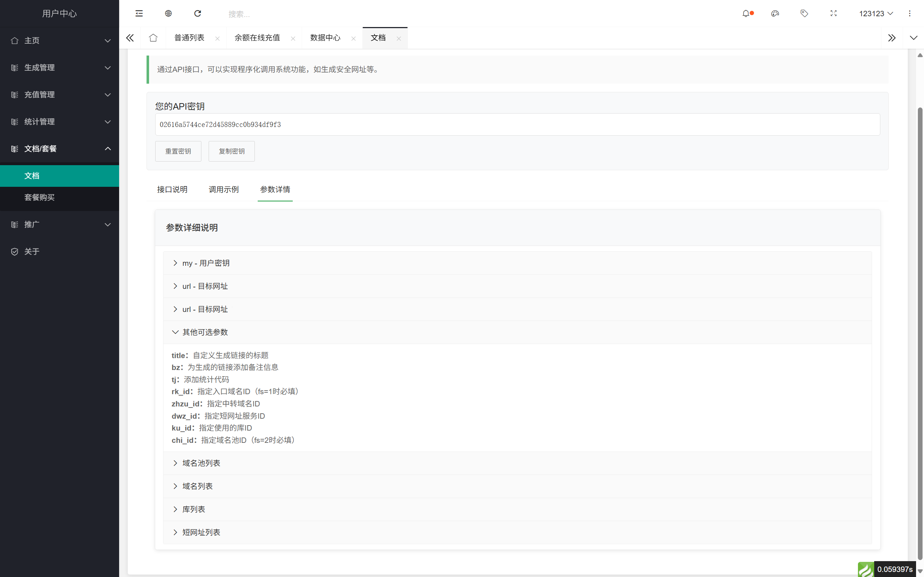The image size is (924, 577).
Task: Open the theme palette icon
Action: point(775,13)
